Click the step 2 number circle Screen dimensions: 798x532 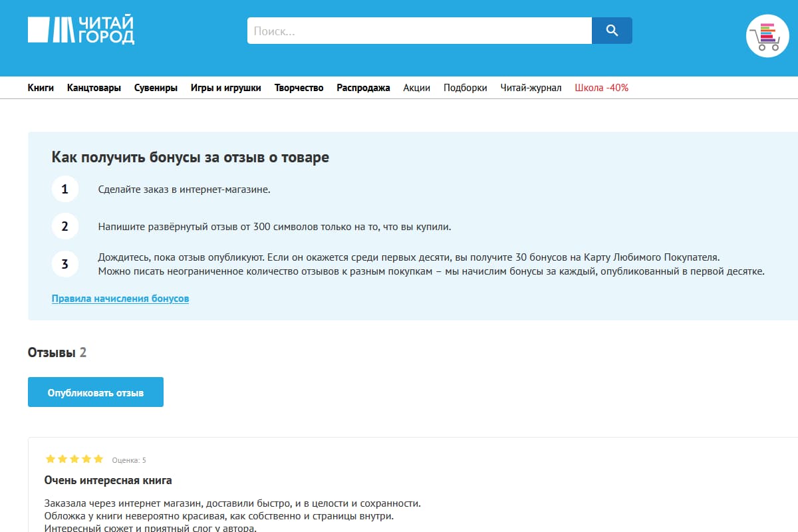65,227
